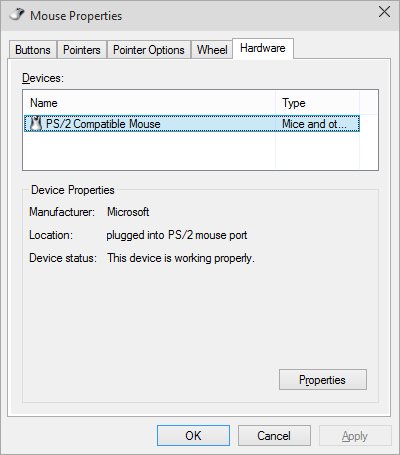Screen dimensions: 400x455
Task: Click the PS/2 Compatible Mouse device icon
Action: click(36, 124)
